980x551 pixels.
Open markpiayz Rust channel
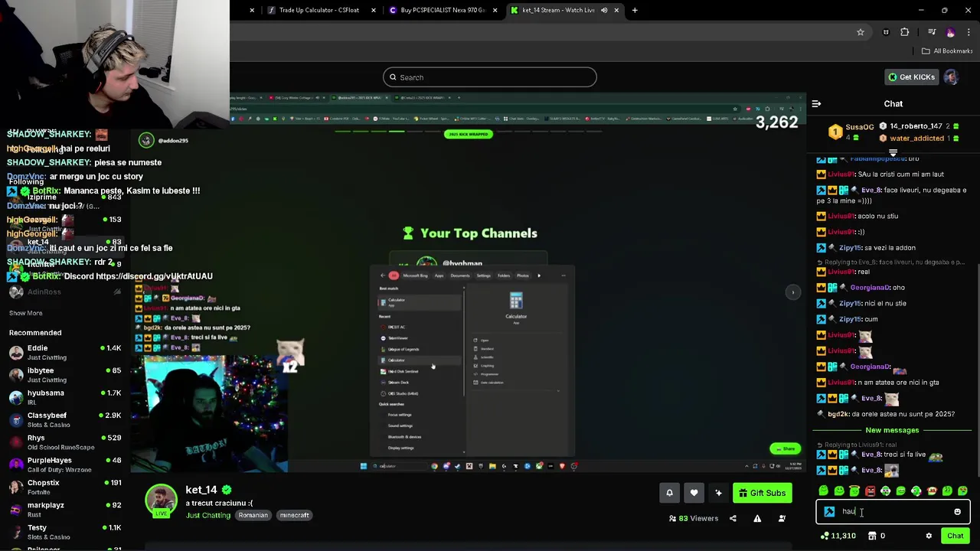pyautogui.click(x=64, y=510)
